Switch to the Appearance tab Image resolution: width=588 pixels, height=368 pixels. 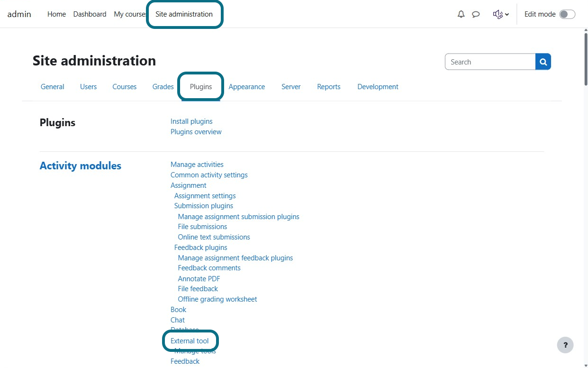pyautogui.click(x=247, y=87)
